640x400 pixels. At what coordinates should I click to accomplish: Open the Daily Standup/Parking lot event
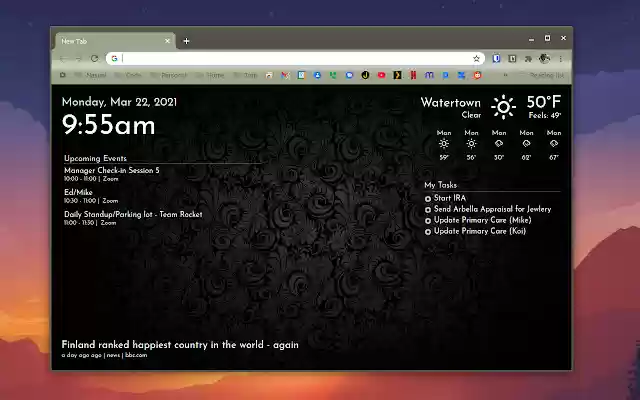click(x=133, y=214)
